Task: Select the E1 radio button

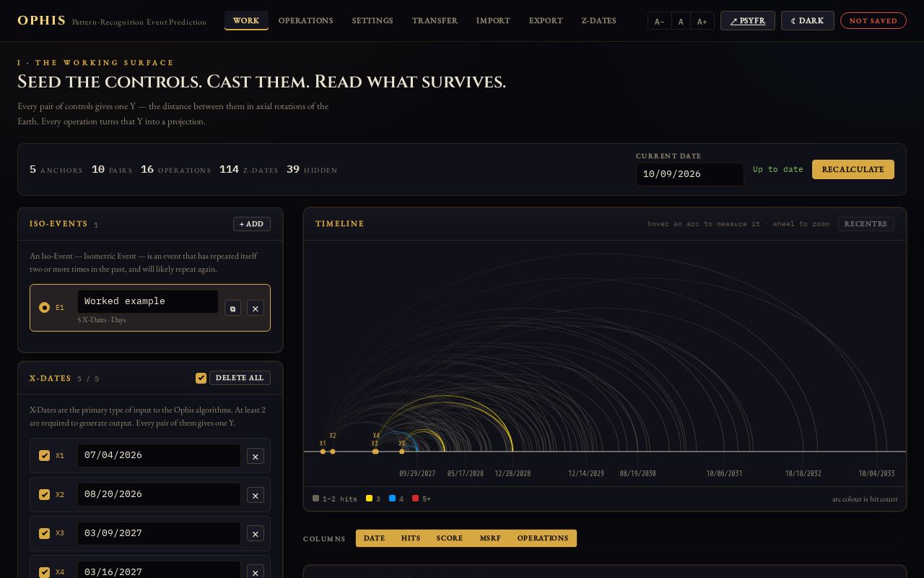Action: click(x=44, y=308)
